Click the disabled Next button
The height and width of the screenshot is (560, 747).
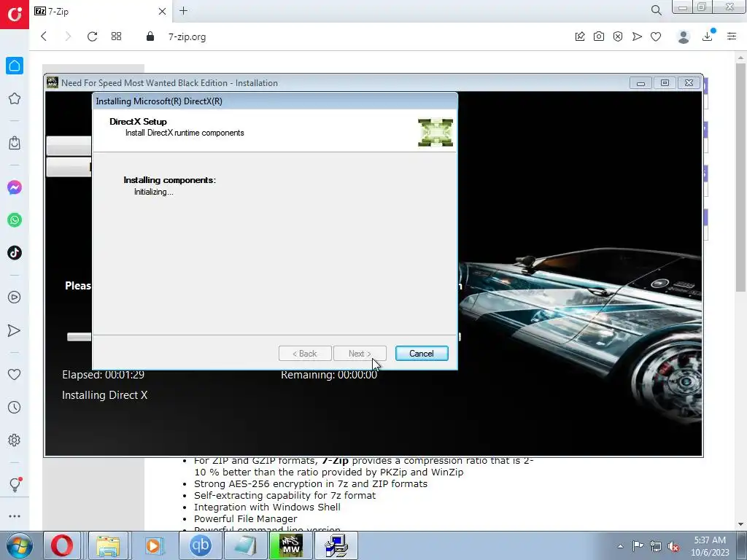coord(360,354)
